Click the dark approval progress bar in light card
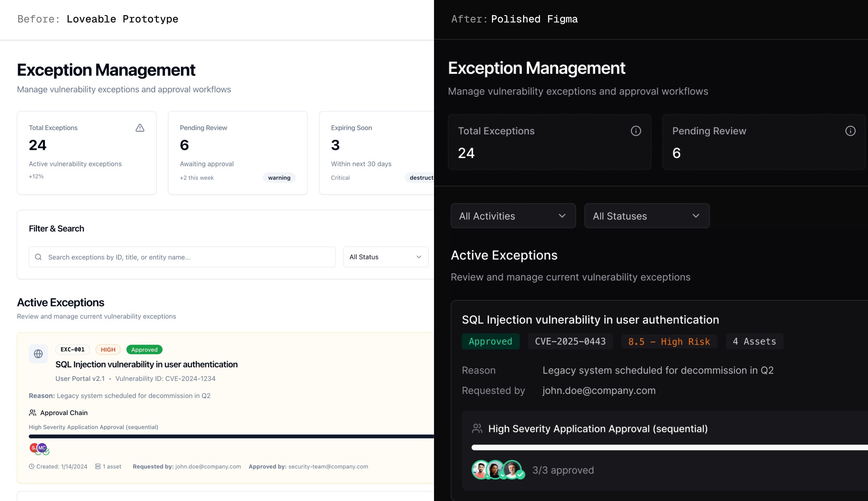The image size is (868, 501). coord(231,436)
